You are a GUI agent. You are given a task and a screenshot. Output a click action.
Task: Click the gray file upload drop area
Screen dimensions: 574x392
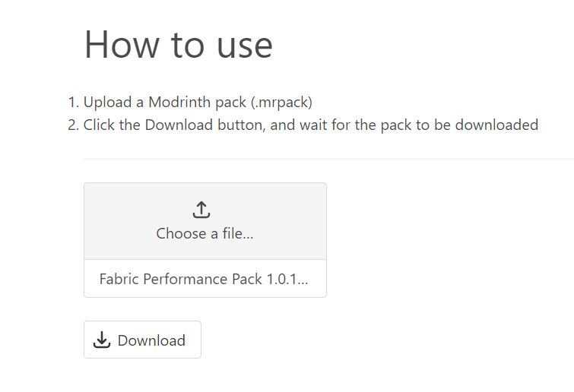(205, 221)
